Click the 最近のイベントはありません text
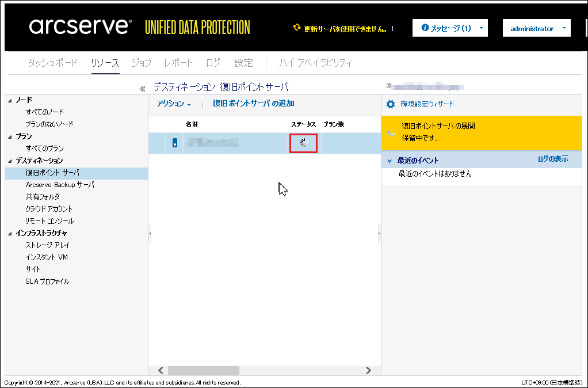 [435, 174]
